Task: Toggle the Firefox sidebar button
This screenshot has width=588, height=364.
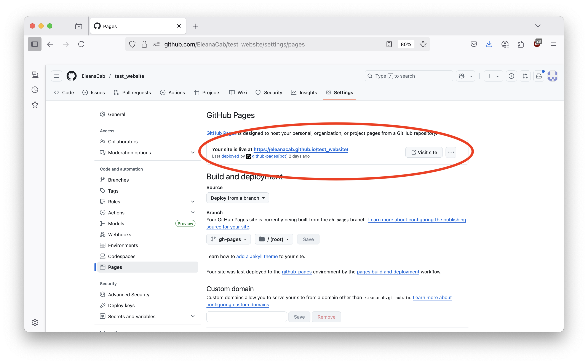Action: coord(34,44)
